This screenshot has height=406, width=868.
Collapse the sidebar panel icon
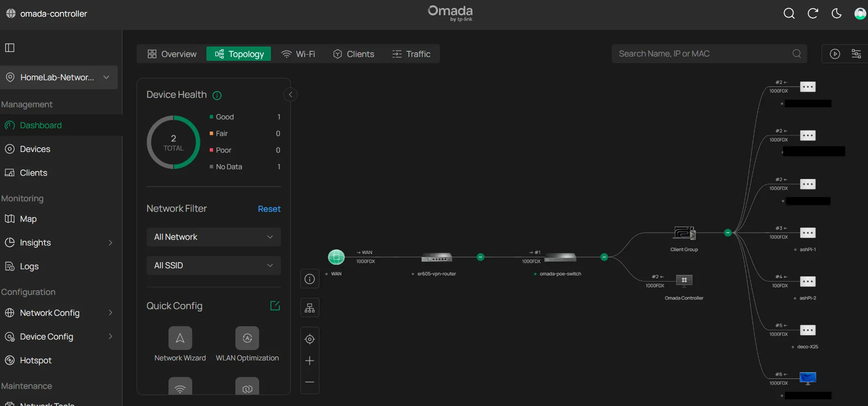(x=10, y=47)
